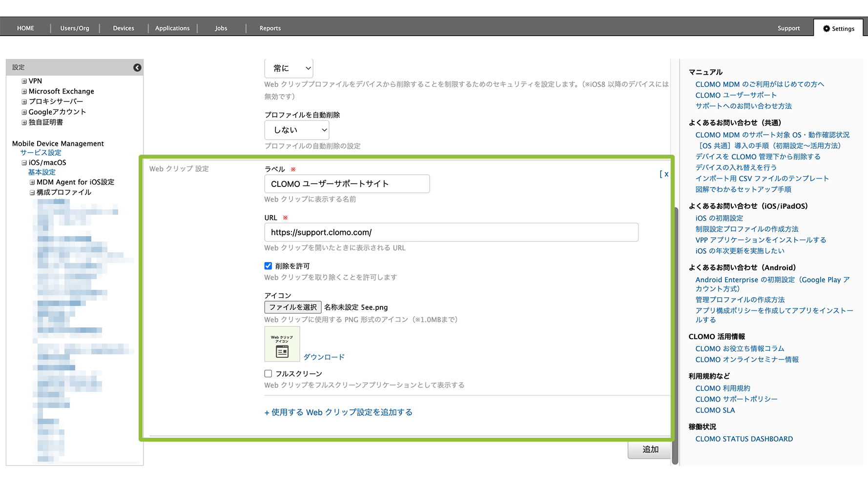Viewport: 868px width, 488px height.
Task: Click the Web clip icon thumbnail
Action: pyautogui.click(x=282, y=344)
